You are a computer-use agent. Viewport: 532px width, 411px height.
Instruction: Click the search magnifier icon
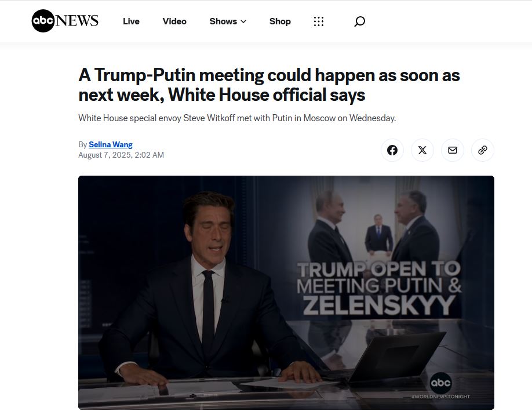360,21
